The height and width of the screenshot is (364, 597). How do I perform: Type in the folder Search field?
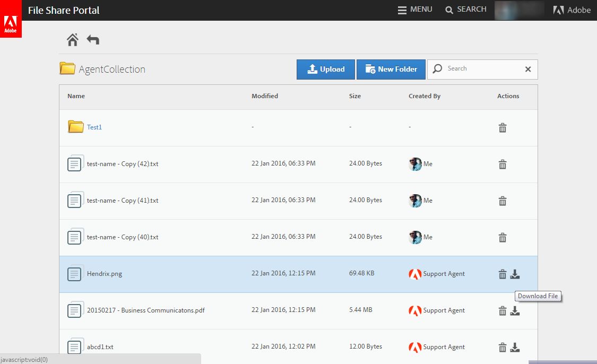478,68
